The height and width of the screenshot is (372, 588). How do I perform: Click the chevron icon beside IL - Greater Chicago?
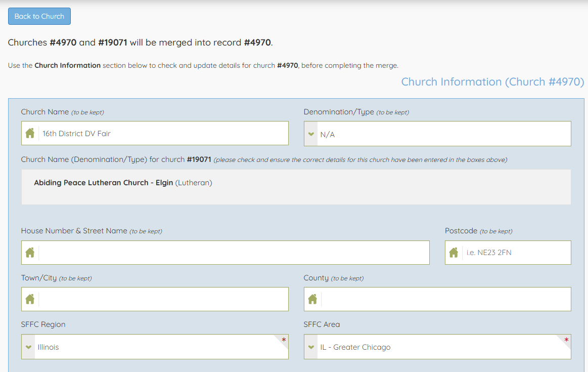(311, 347)
